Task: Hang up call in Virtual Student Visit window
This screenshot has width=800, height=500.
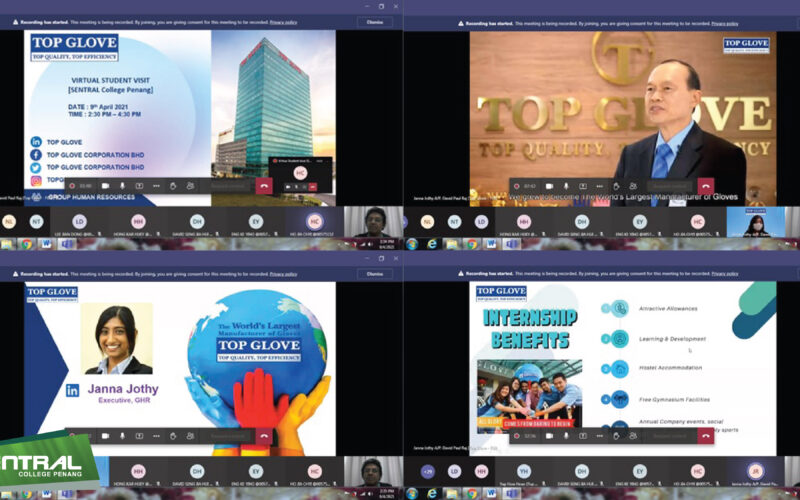Action: pos(264,186)
